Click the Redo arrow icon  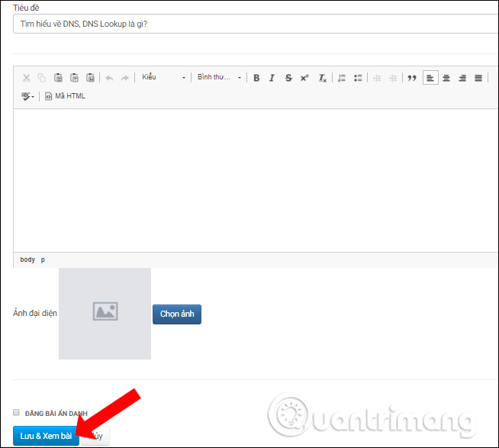[x=125, y=78]
